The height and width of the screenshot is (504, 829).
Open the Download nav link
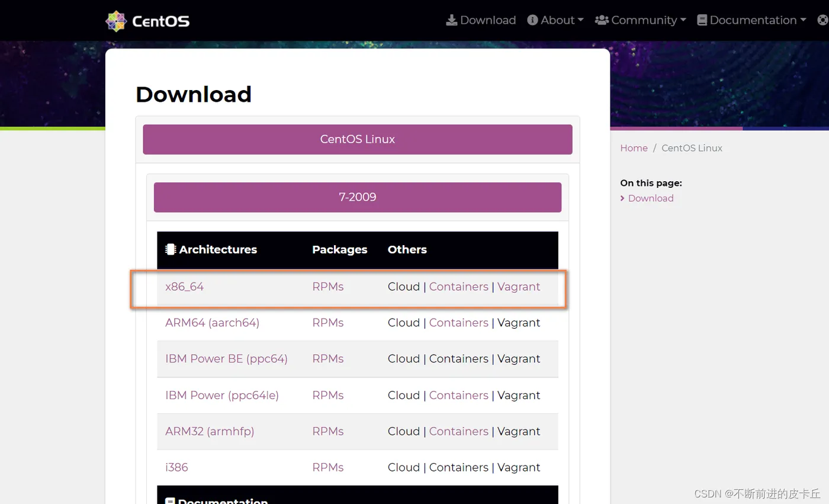(481, 20)
